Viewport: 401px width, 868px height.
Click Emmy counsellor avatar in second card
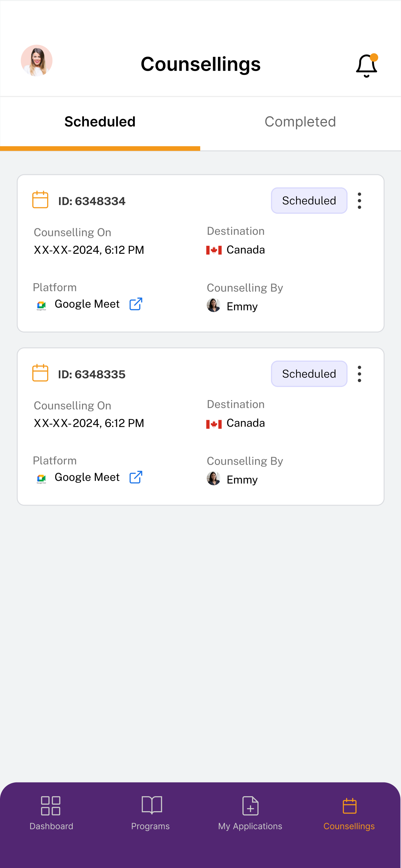click(214, 479)
